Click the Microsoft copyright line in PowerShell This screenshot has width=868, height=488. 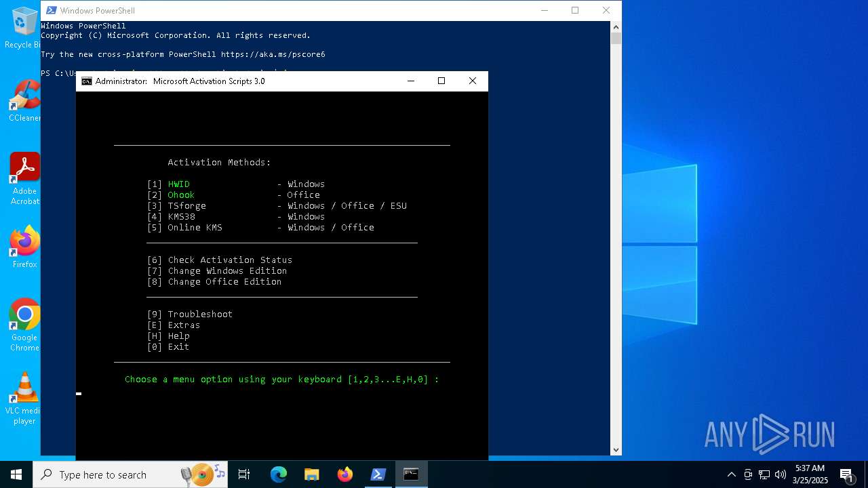click(176, 35)
